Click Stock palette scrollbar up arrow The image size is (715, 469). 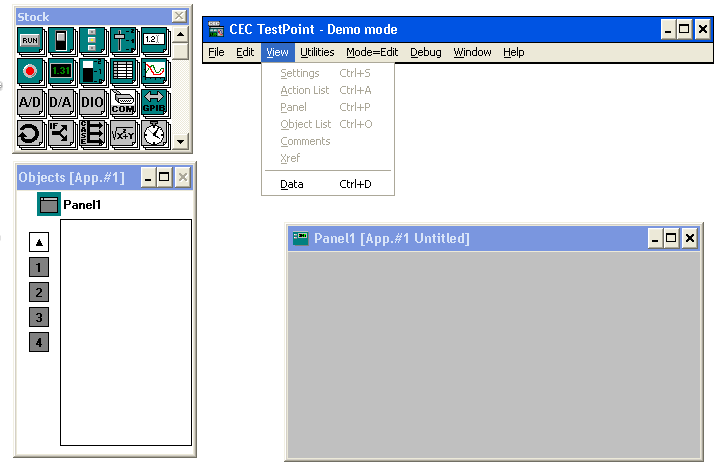pos(181,35)
